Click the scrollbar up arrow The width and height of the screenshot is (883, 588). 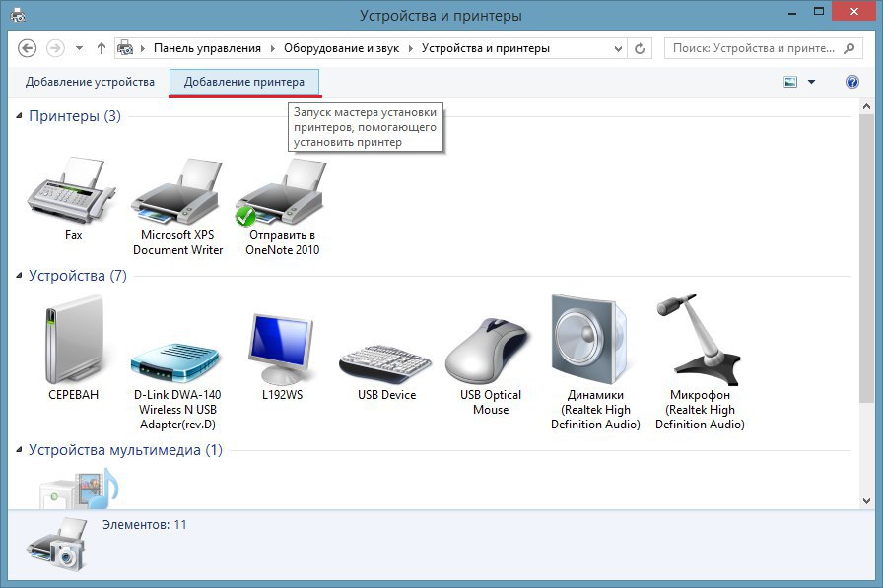(866, 106)
